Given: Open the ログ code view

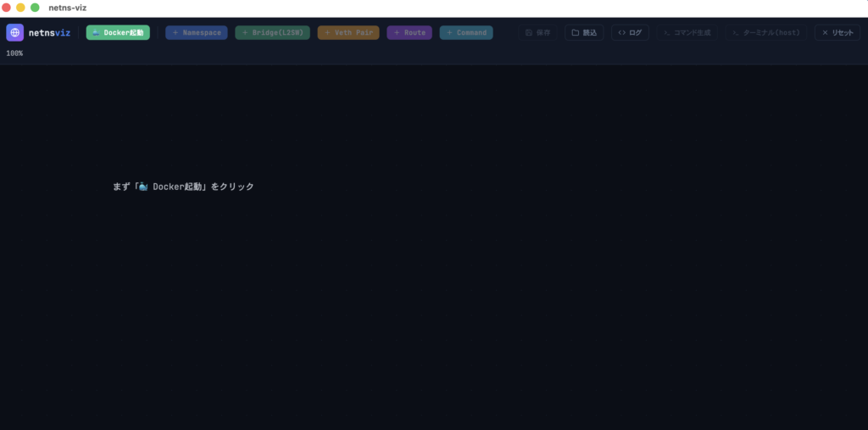Looking at the screenshot, I should (630, 32).
